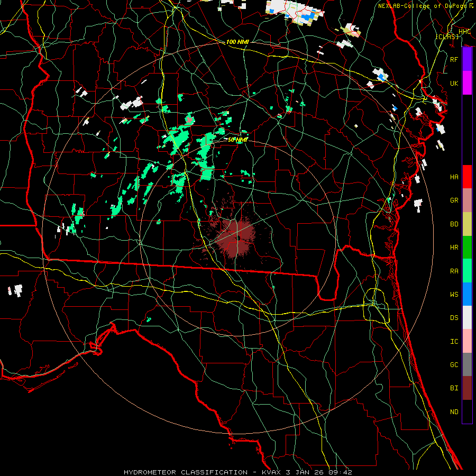This screenshot has width=476, height=476.
Task: Click the HA legend label
Action: click(454, 177)
